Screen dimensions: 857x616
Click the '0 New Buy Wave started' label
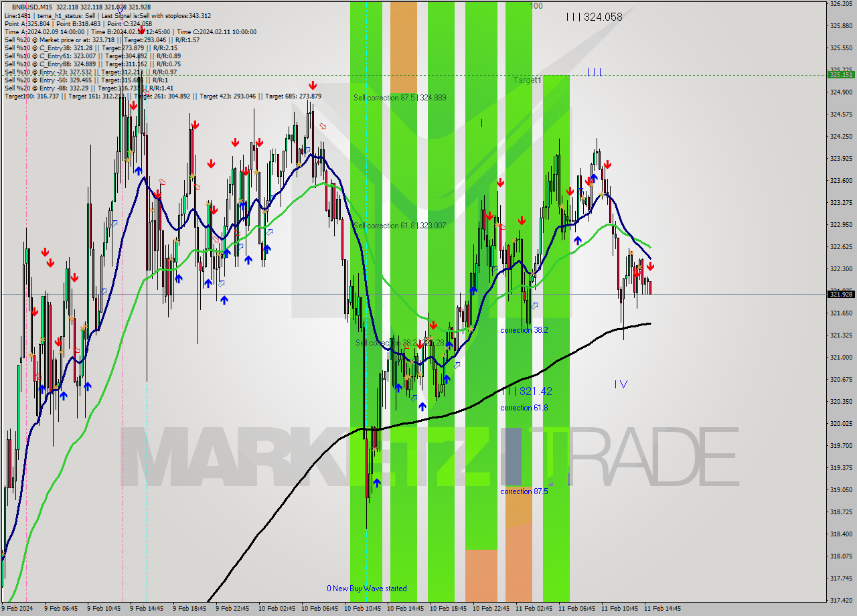tap(367, 589)
